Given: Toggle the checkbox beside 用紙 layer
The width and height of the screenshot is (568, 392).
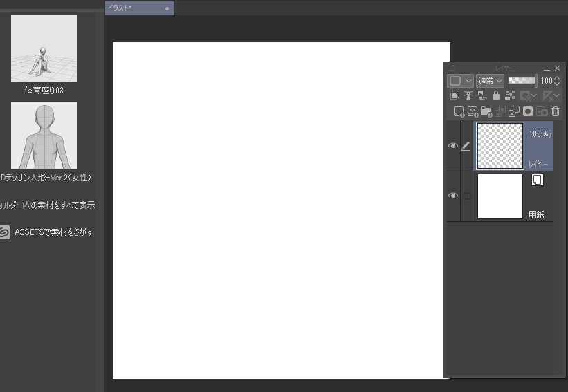Looking at the screenshot, I should [467, 196].
